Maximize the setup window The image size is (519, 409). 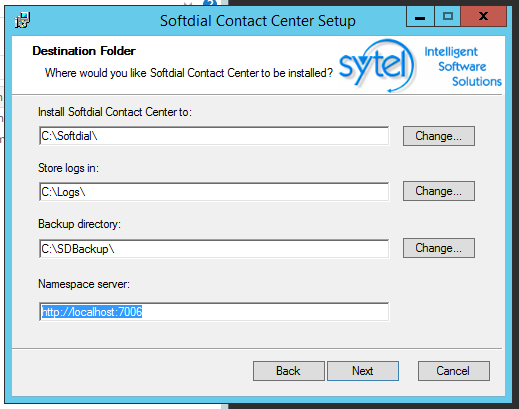click(x=448, y=16)
